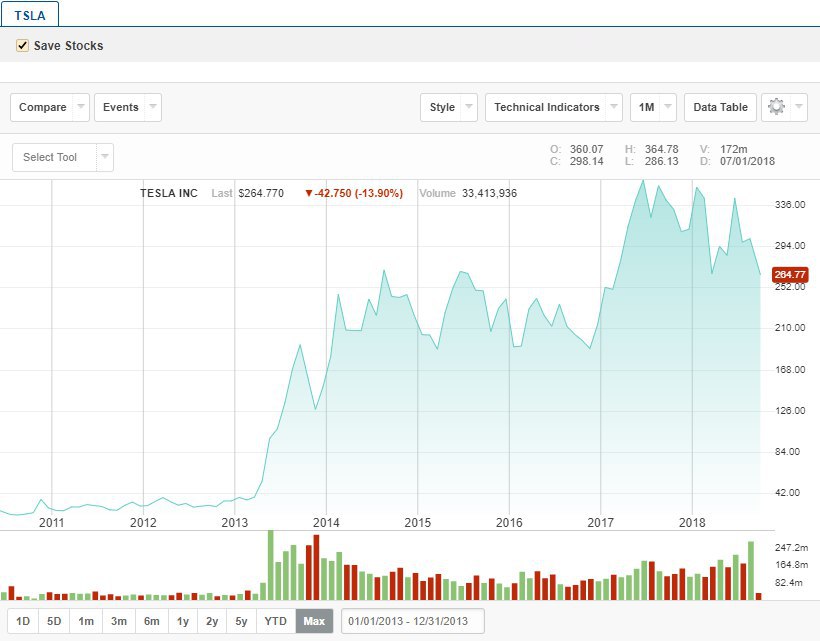Click the 247.2m volume axis label
The height and width of the screenshot is (641, 820).
791,547
